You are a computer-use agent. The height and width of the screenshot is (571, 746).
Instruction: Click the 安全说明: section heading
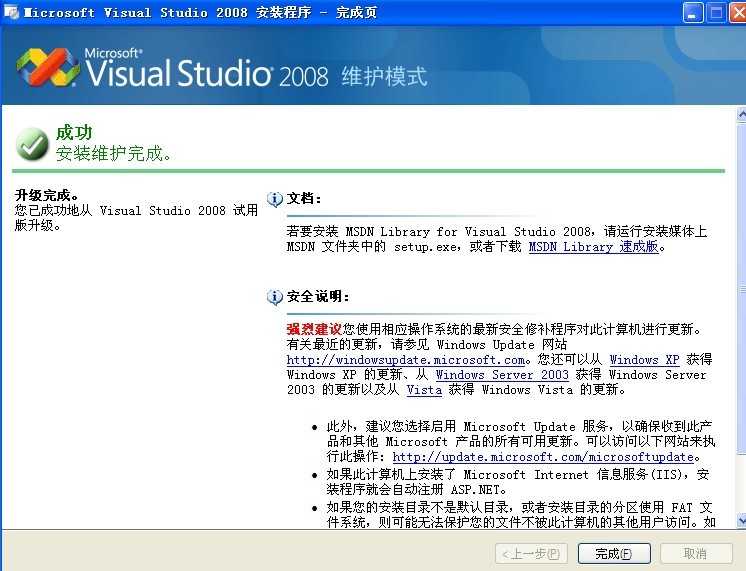coord(318,296)
